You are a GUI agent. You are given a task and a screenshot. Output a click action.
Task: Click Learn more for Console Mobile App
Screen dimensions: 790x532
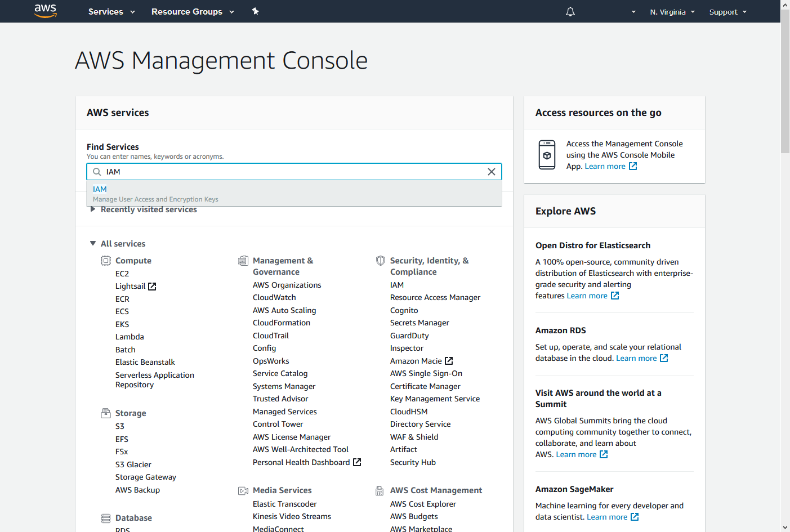[605, 166]
